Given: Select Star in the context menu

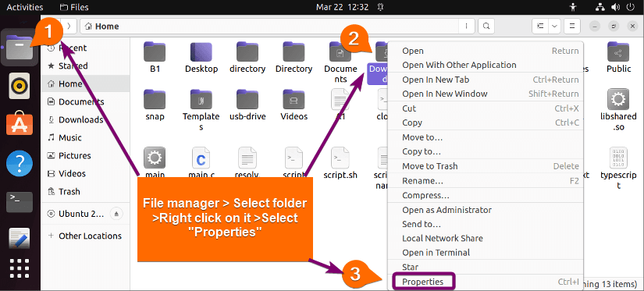Looking at the screenshot, I should [485, 267].
